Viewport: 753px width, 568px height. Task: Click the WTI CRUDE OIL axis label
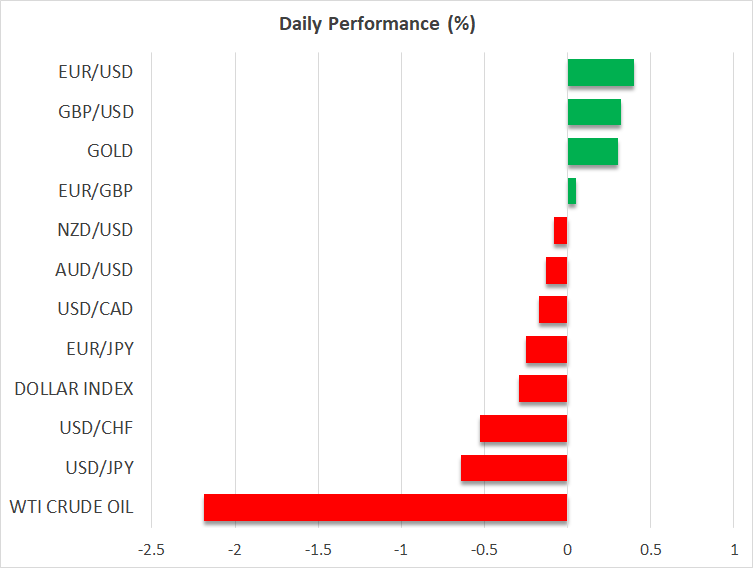[74, 507]
